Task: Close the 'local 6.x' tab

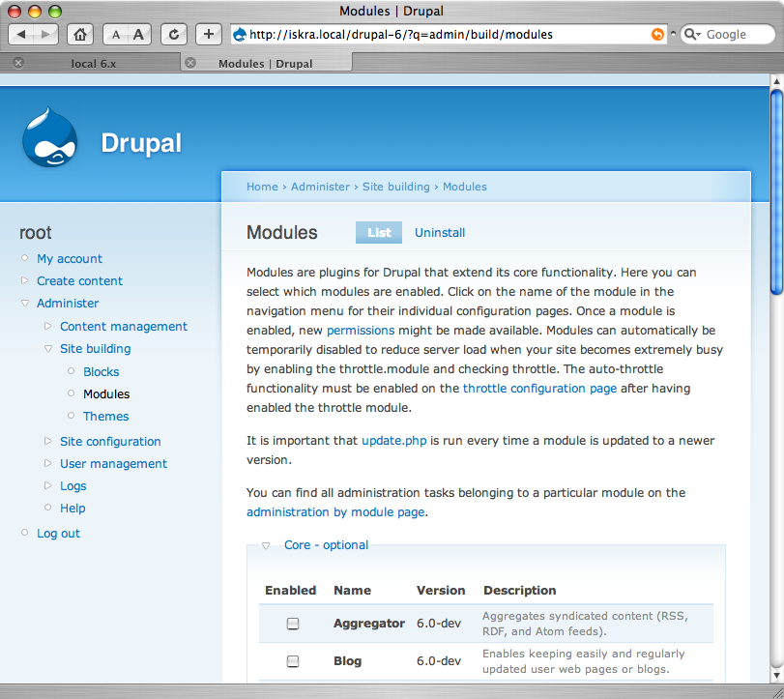Action: (18, 63)
